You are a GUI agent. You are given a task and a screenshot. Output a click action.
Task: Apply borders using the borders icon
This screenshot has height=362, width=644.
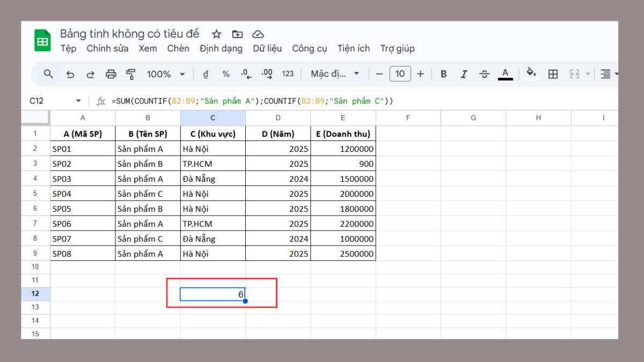pyautogui.click(x=553, y=74)
